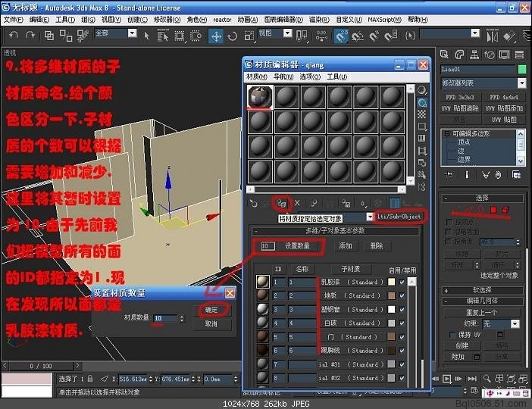Open 导航(N) menu in material editor

click(283, 77)
